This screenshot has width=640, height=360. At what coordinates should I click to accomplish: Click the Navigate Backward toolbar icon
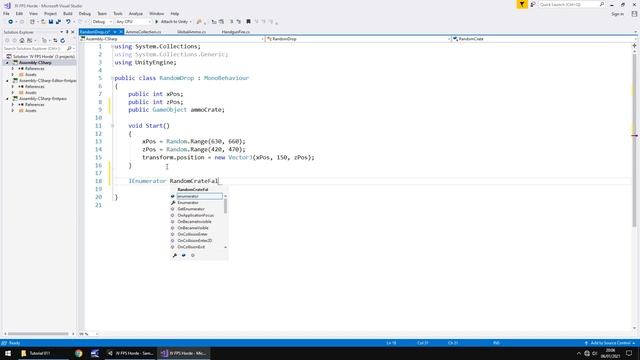11,22
